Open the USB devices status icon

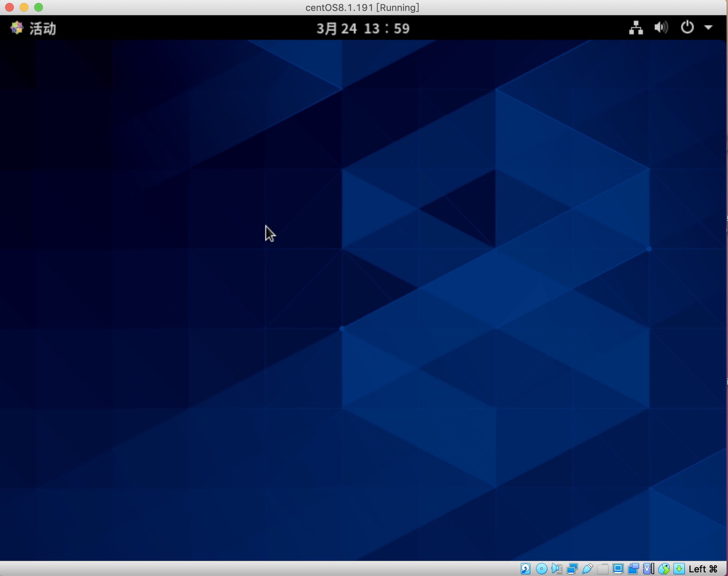[x=587, y=568]
